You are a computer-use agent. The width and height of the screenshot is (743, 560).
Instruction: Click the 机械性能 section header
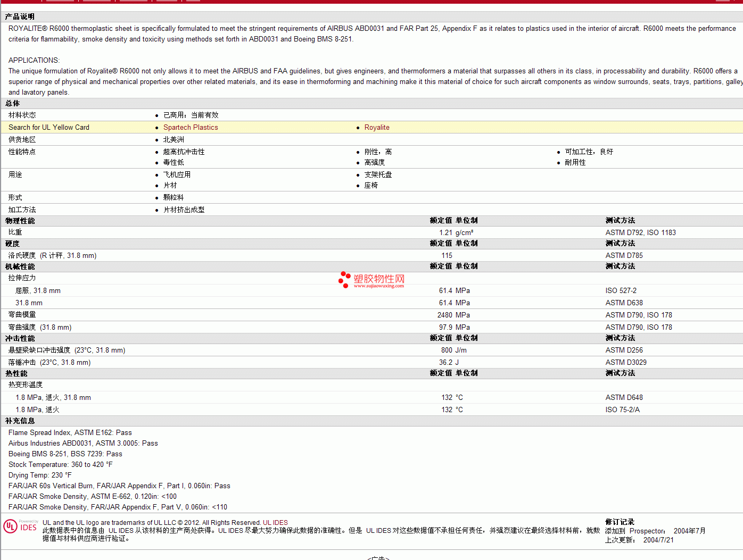(20, 267)
